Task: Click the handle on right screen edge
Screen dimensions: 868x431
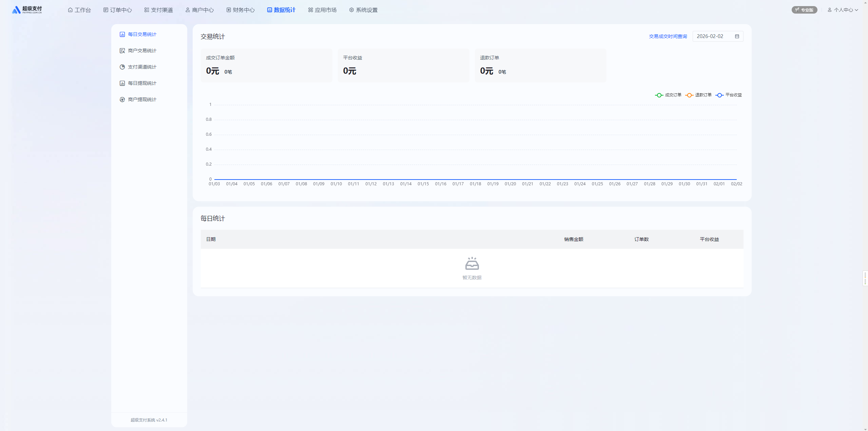Action: [x=865, y=278]
